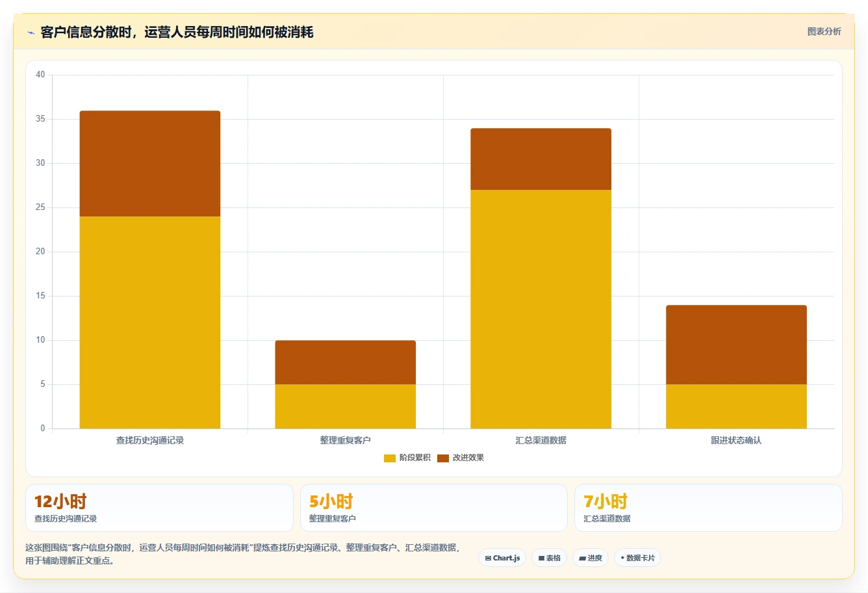The image size is (868, 593).
Task: Click yellow bar segment for 跟进状态确认
Action: pyautogui.click(x=737, y=406)
